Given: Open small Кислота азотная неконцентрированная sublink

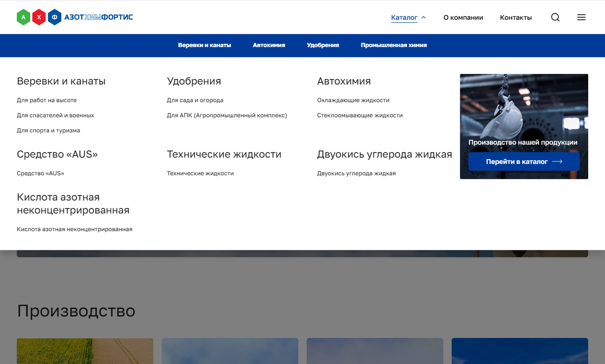Looking at the screenshot, I should click(75, 229).
